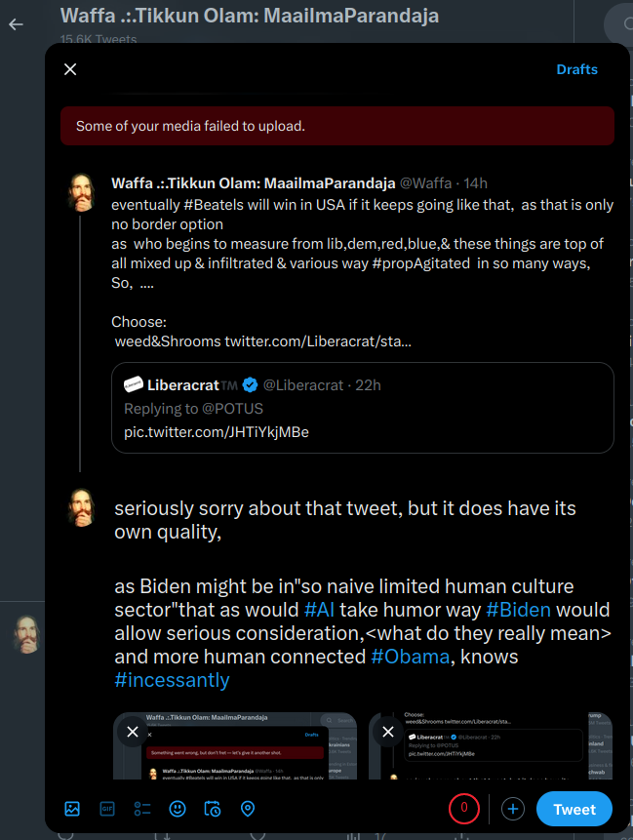Add an image using the media icon
Image resolution: width=633 pixels, height=840 pixels.
(x=72, y=809)
